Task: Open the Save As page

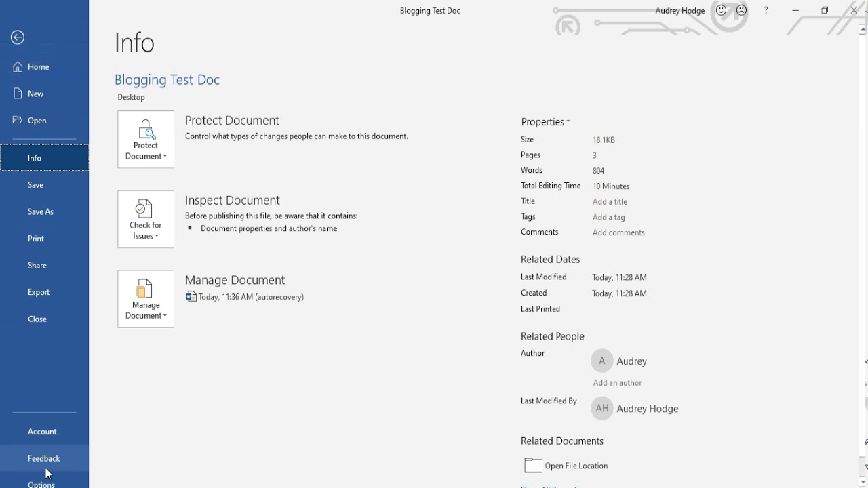Action: pyautogui.click(x=44, y=211)
